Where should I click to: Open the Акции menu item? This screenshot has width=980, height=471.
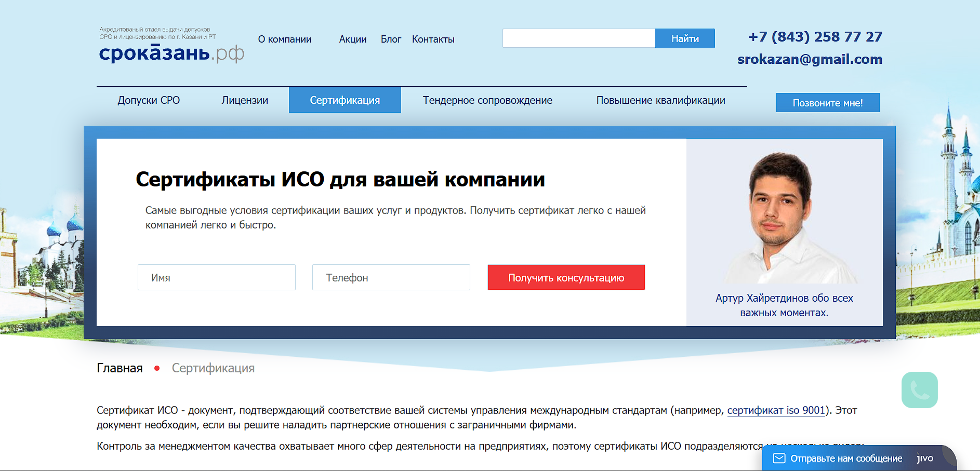(x=353, y=39)
